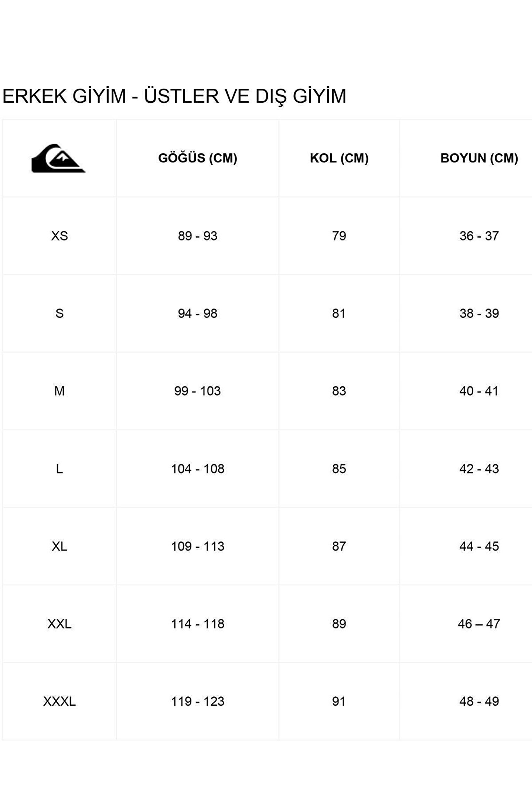Click chest measurement 99 - 103
The width and height of the screenshot is (532, 798).
(198, 391)
